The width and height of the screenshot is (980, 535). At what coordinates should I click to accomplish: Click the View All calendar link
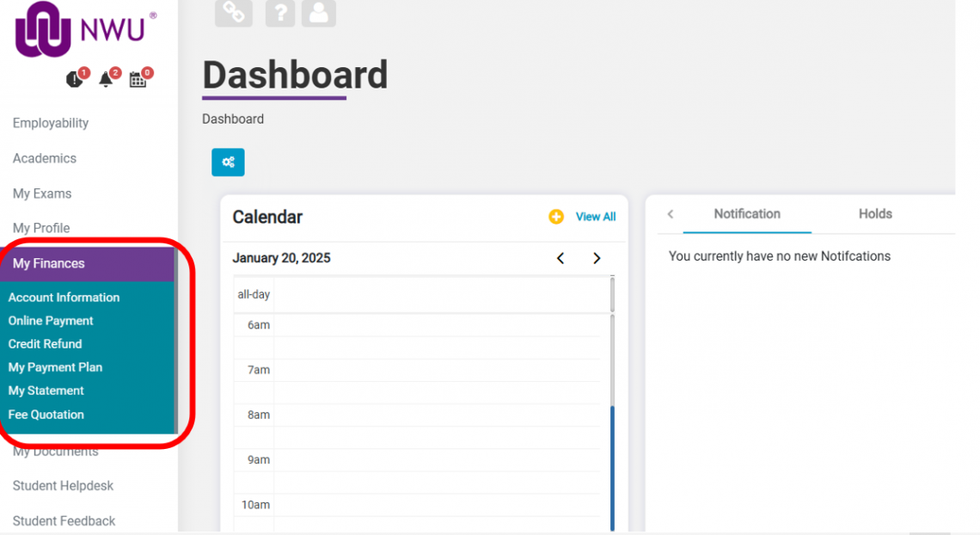(596, 217)
